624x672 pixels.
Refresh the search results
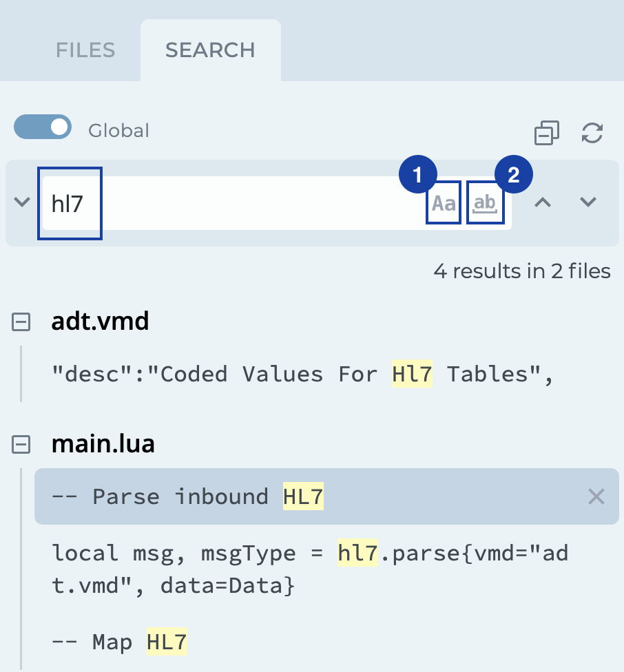coord(592,132)
